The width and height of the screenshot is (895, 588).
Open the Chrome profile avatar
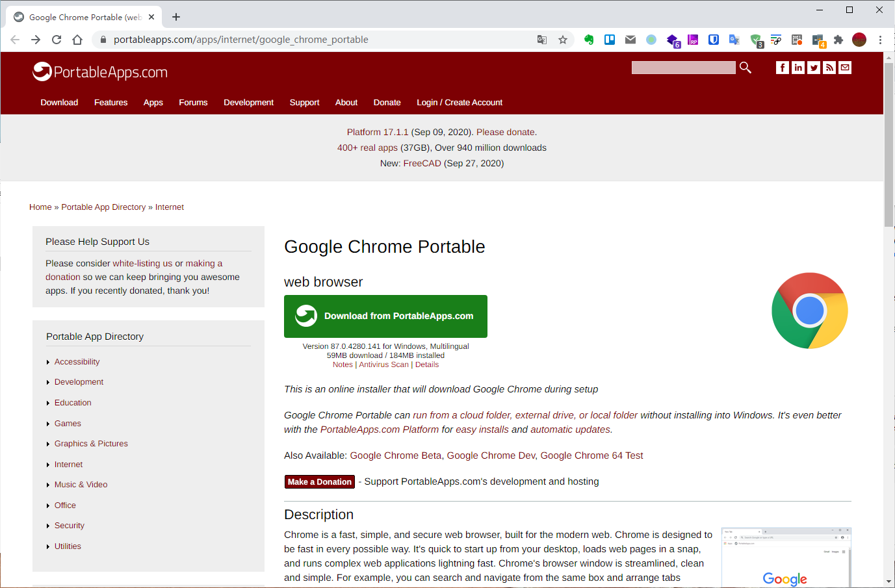click(859, 40)
